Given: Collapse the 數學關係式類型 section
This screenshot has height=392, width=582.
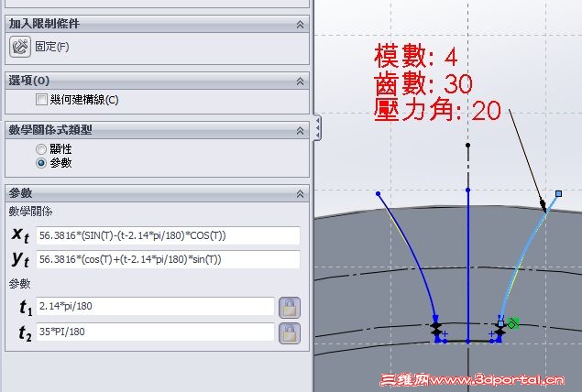Looking at the screenshot, I should click(x=300, y=131).
